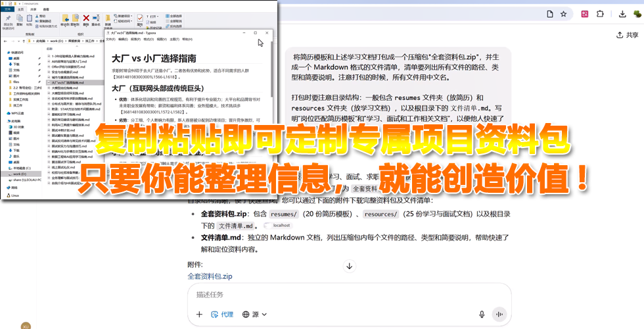Click Copy path (复制路径) in the ribbon
Image resolution: width=644 pixels, height=329 pixels.
tap(43, 21)
